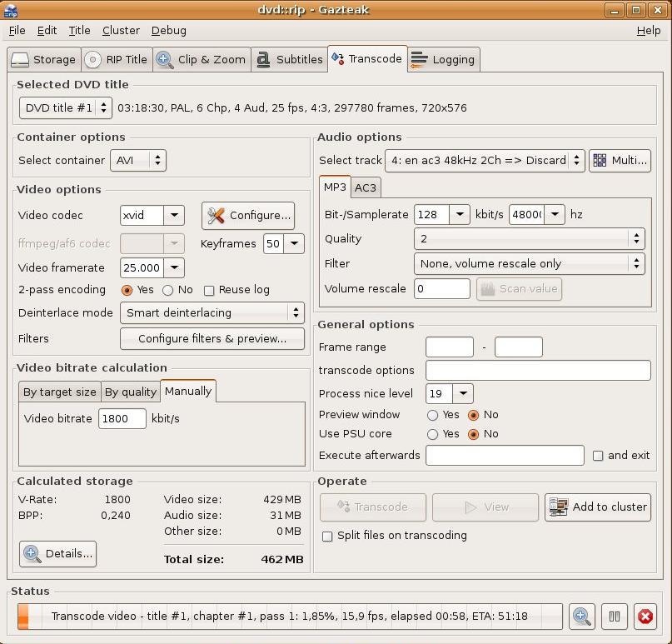The image size is (672, 644).
Task: Open Storage tab with drive icon
Action: (x=43, y=59)
